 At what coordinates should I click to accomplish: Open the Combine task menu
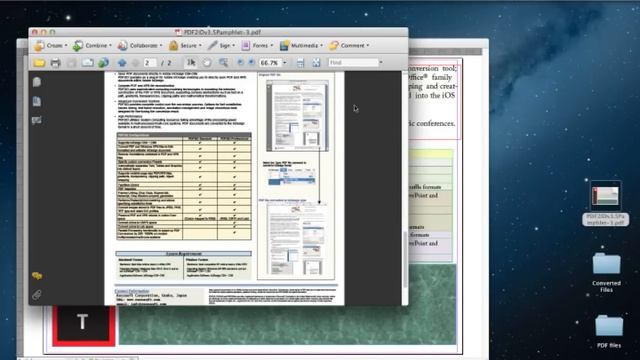coord(92,45)
